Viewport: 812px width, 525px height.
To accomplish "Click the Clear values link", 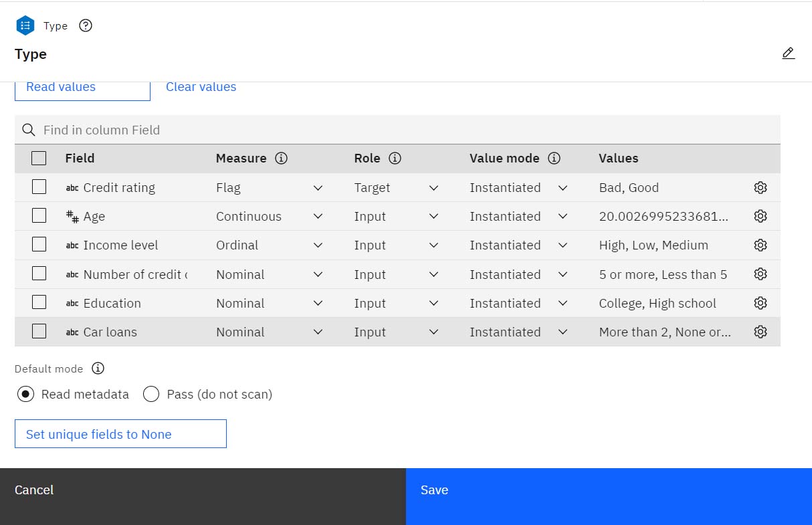I will tap(201, 87).
